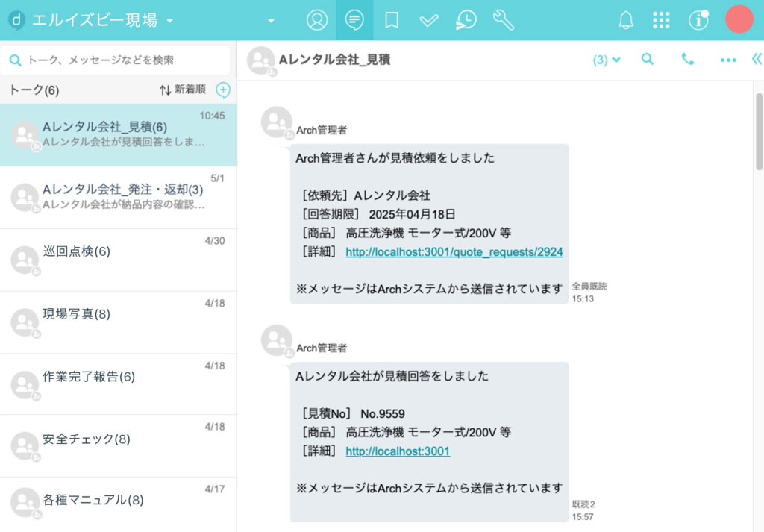Open the three-dot more menu
The height and width of the screenshot is (532, 764).
(x=727, y=58)
